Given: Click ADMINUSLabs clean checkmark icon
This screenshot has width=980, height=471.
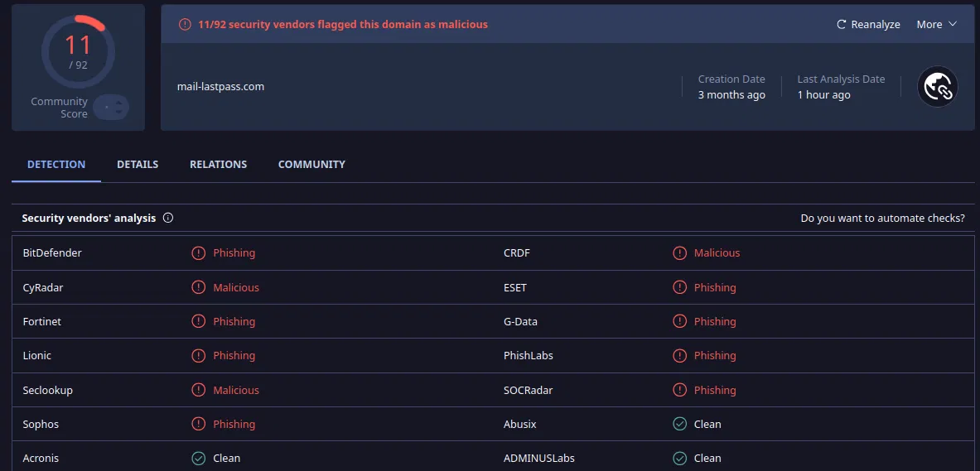Looking at the screenshot, I should (x=679, y=458).
